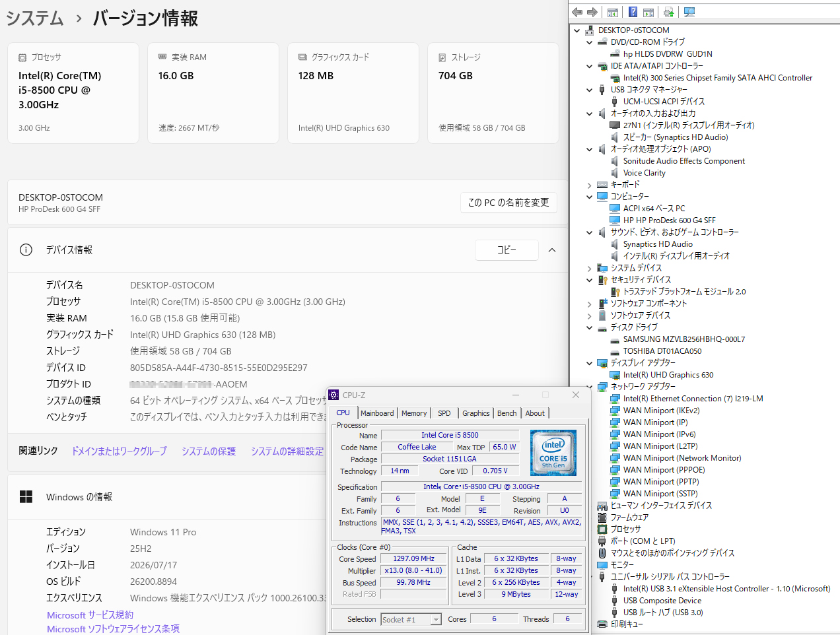
Task: Click the RAM icon on the 実装 RAM card
Action: [162, 57]
